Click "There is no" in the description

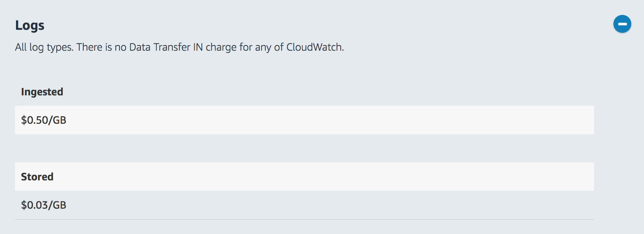click(101, 47)
